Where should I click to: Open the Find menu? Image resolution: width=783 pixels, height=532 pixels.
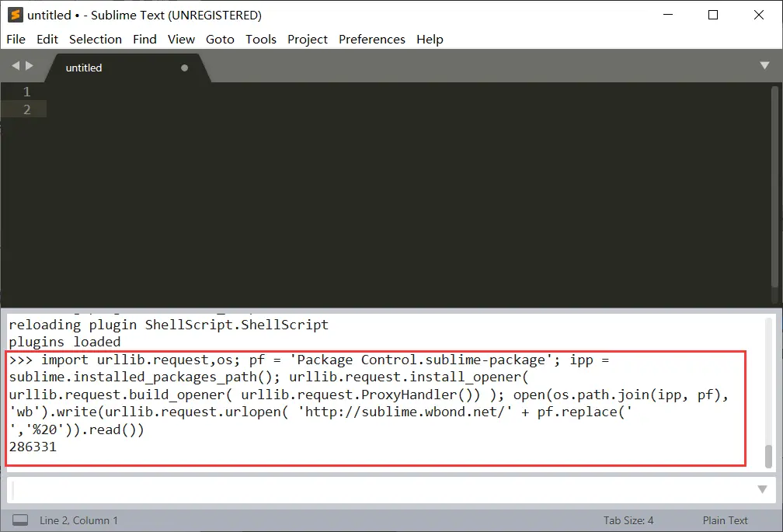point(144,39)
